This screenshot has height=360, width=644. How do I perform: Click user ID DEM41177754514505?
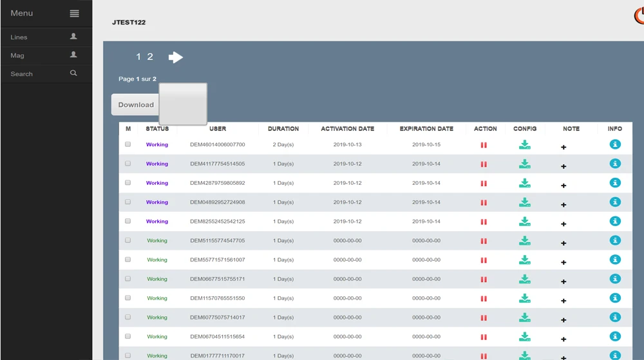pyautogui.click(x=217, y=164)
